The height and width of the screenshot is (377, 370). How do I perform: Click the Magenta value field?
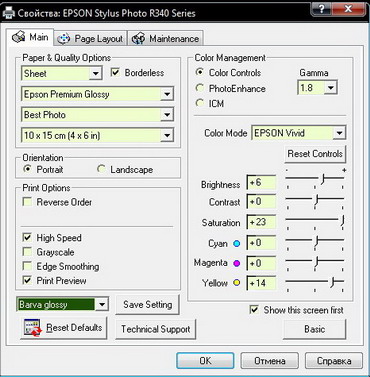261,263
